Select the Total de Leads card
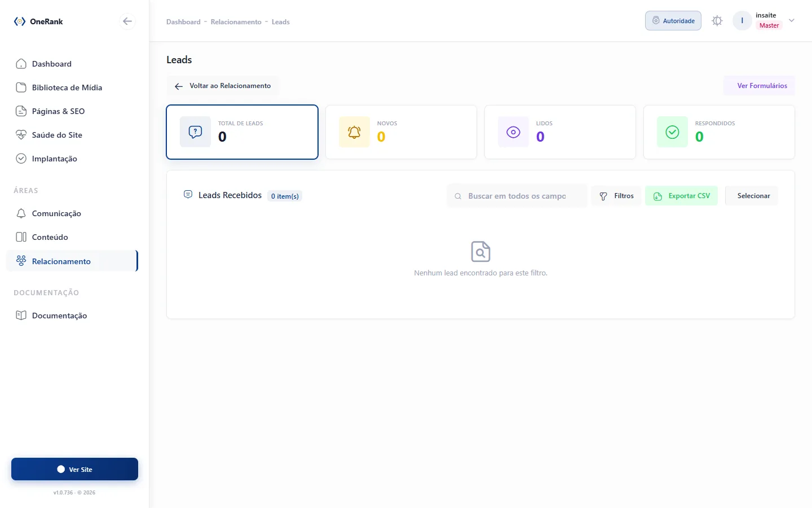Image resolution: width=812 pixels, height=508 pixels. point(242,132)
